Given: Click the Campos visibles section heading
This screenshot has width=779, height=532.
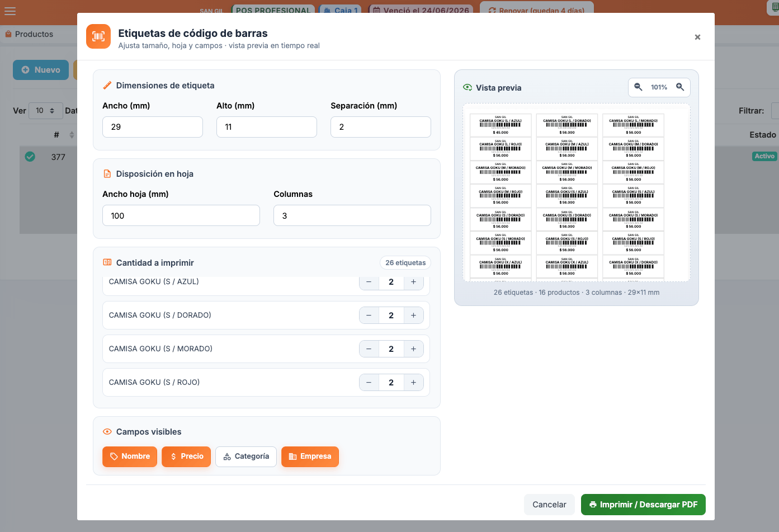Looking at the screenshot, I should (x=149, y=432).
